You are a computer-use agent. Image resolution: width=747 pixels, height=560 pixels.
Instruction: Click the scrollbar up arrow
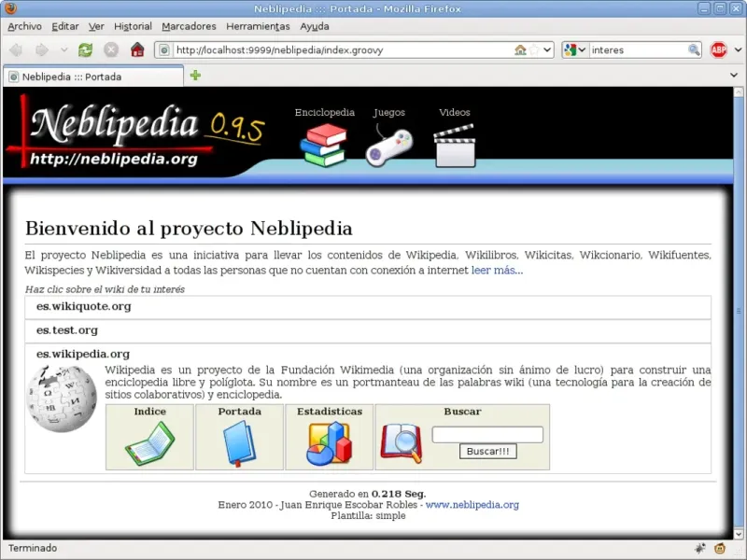click(x=739, y=91)
